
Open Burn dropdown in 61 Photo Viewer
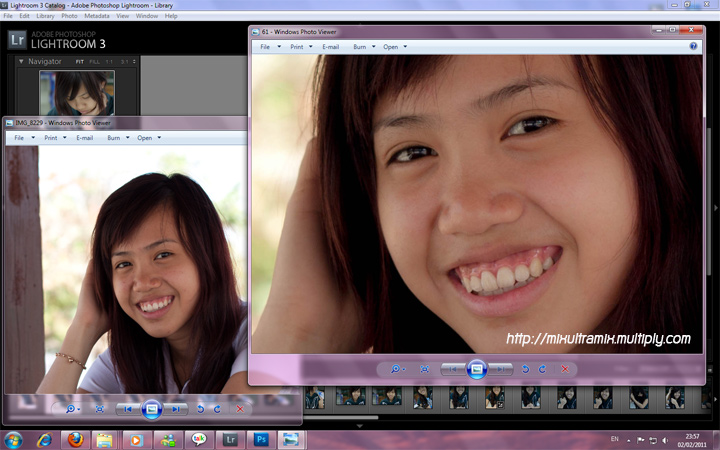click(x=364, y=47)
